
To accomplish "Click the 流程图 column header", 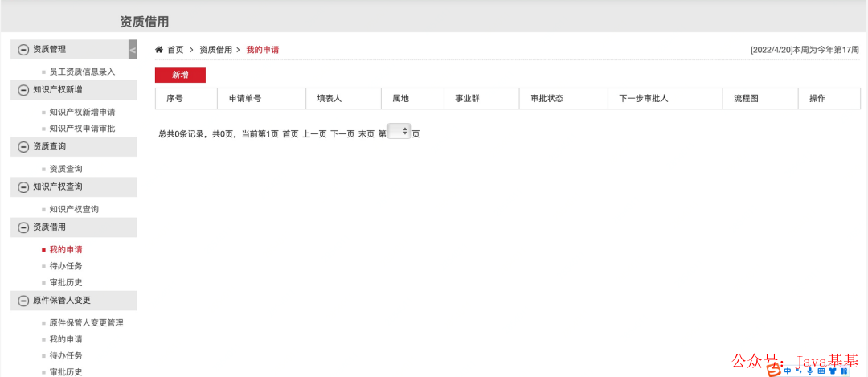I will coord(760,99).
